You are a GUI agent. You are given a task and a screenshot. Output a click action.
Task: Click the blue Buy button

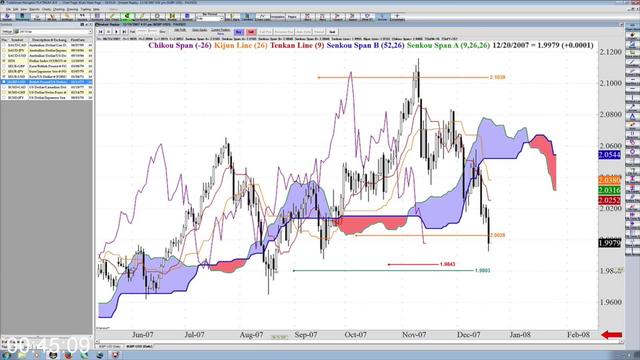click(239, 32)
